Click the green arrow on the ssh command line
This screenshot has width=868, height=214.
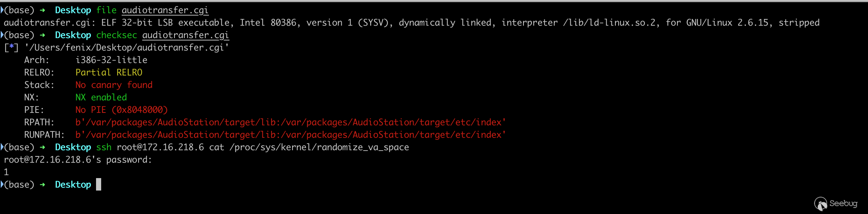pos(43,147)
